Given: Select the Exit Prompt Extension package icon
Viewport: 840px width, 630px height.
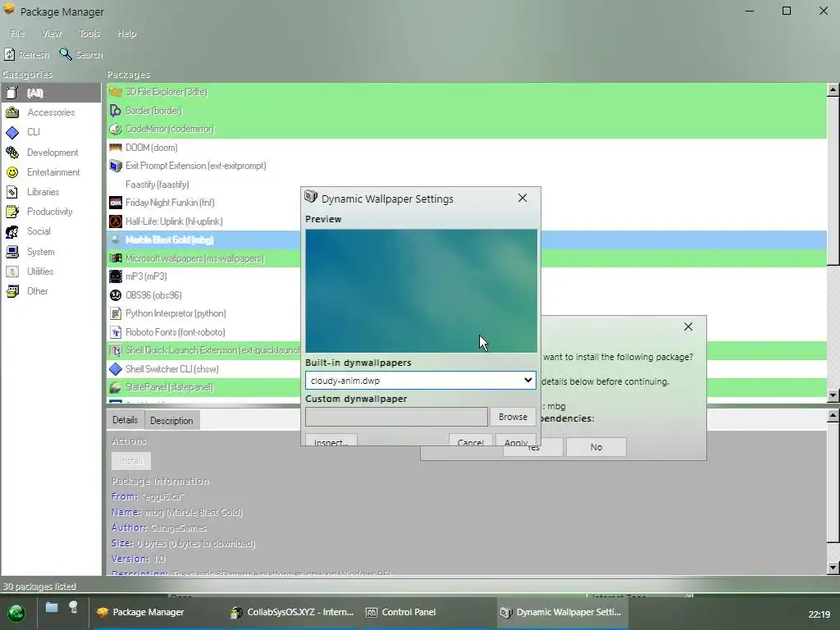Looking at the screenshot, I should tap(115, 166).
